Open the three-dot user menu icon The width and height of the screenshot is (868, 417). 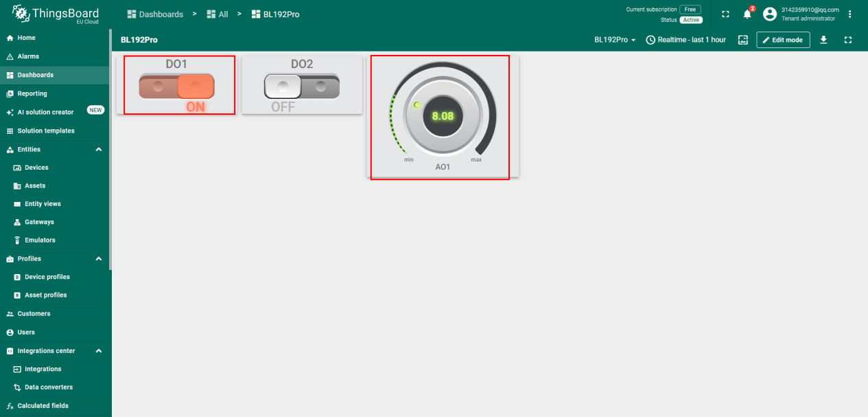849,14
